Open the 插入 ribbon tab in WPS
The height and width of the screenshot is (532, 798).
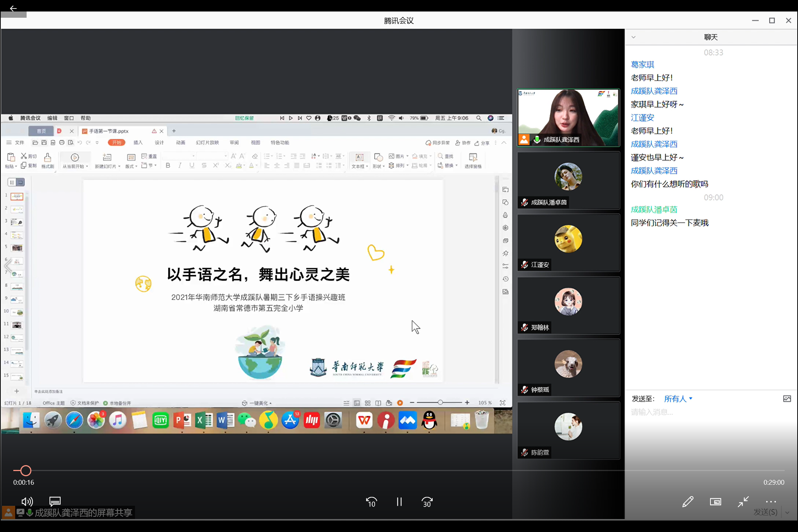(138, 143)
